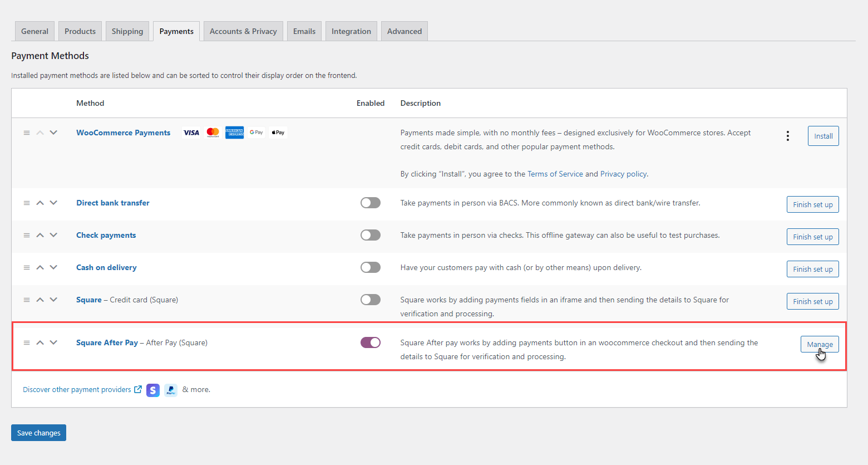
Task: Install WooCommerce Payments
Action: click(x=823, y=135)
